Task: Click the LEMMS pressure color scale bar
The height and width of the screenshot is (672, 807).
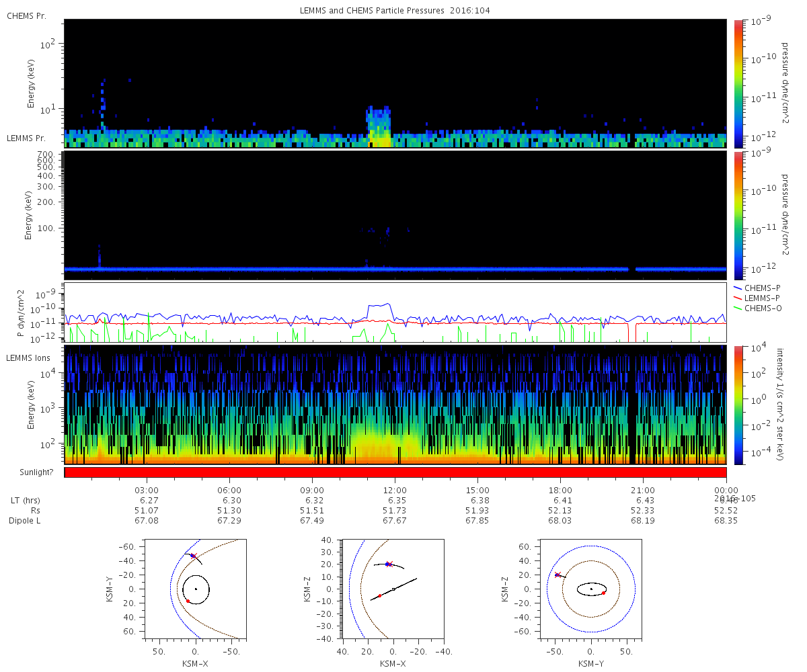Action: click(738, 215)
